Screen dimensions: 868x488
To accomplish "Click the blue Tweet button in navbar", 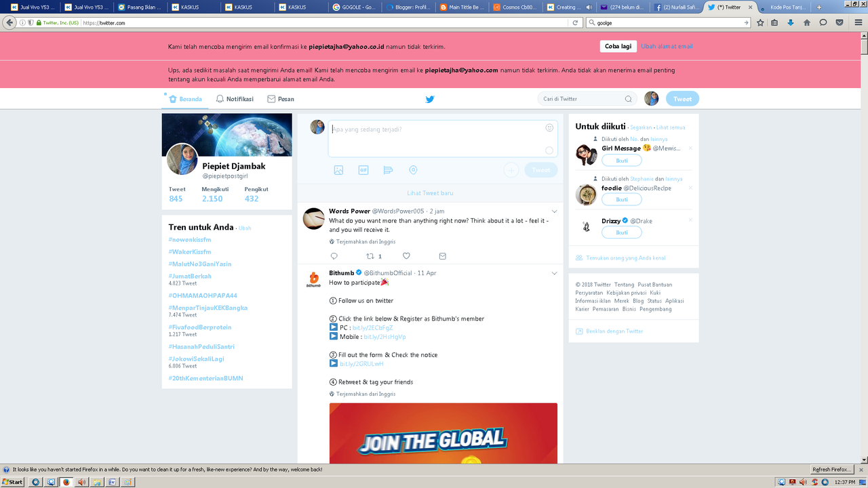I will tap(682, 99).
